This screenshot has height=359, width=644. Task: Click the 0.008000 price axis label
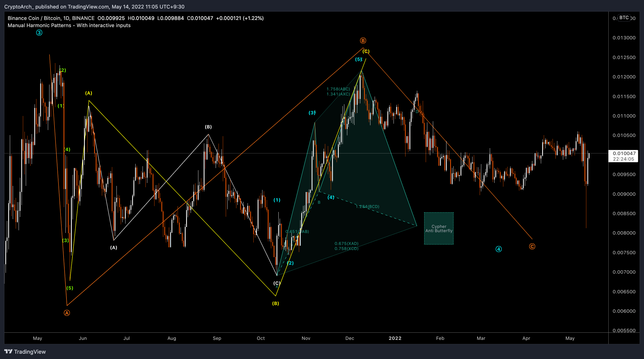click(624, 233)
